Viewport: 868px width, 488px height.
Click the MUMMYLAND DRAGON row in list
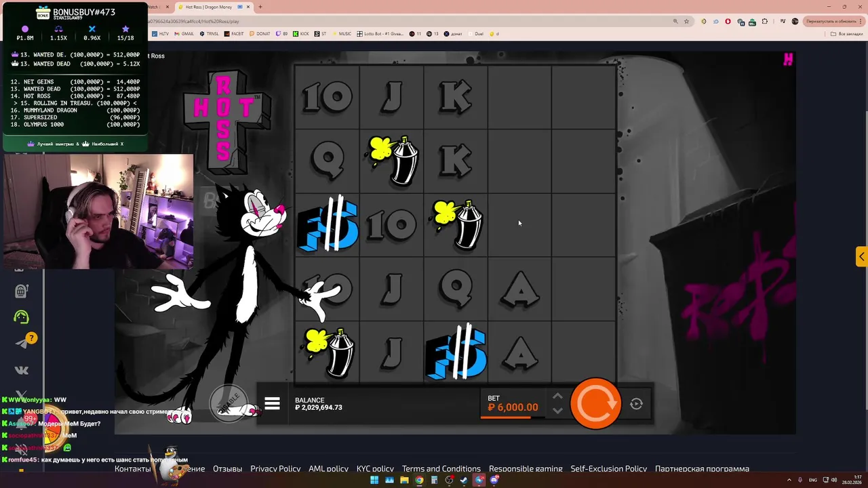pos(75,110)
